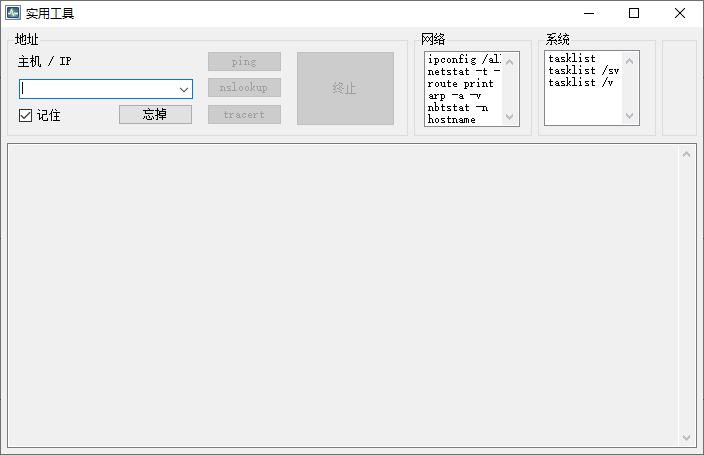The image size is (704, 455).
Task: Select arp -a -v in the 网络 list
Action: click(x=464, y=96)
